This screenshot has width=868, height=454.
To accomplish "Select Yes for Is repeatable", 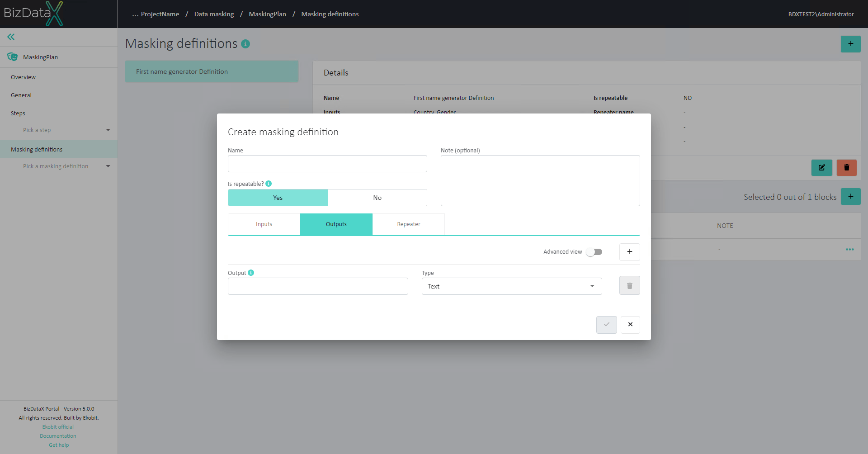I will pos(278,198).
